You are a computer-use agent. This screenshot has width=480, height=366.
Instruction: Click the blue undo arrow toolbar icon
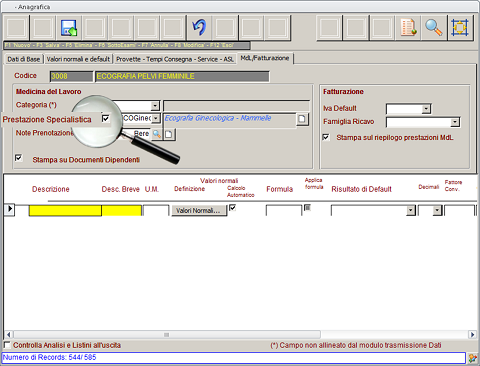pos(199,28)
